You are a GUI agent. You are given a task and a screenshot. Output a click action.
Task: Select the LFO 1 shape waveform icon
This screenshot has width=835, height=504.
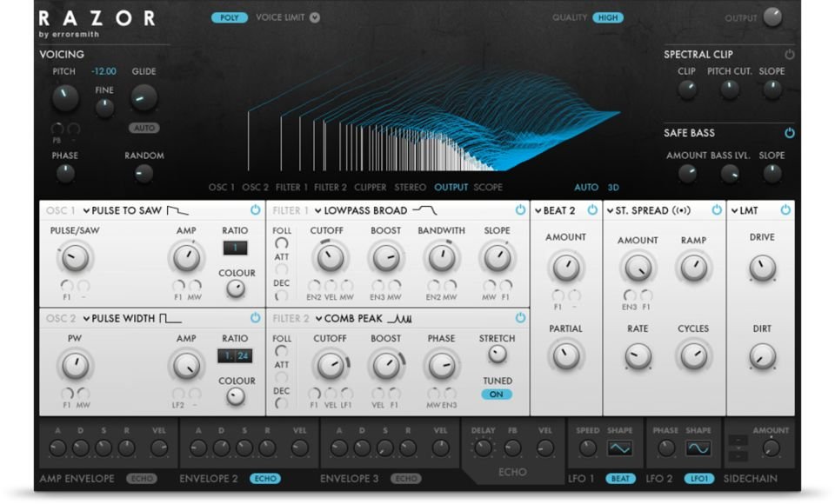pos(619,448)
